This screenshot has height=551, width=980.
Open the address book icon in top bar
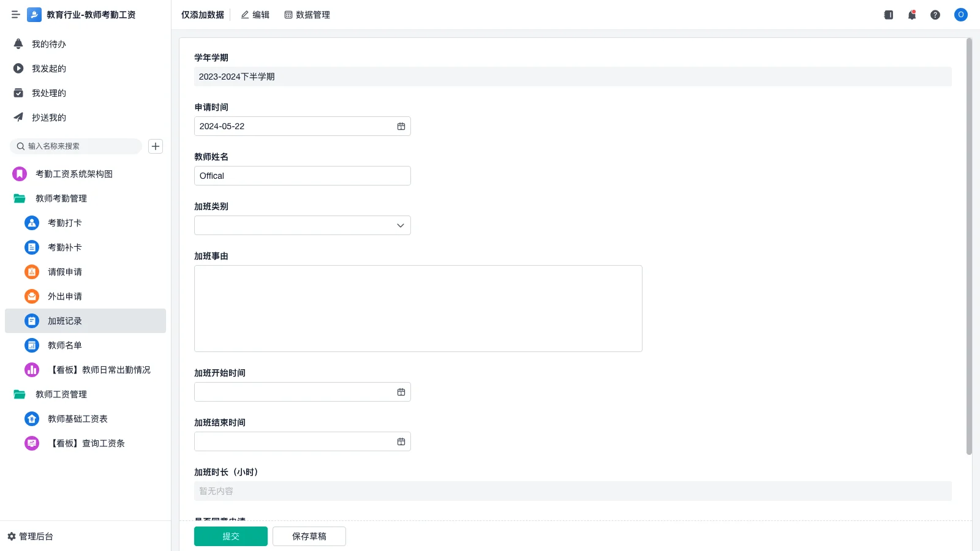click(889, 15)
